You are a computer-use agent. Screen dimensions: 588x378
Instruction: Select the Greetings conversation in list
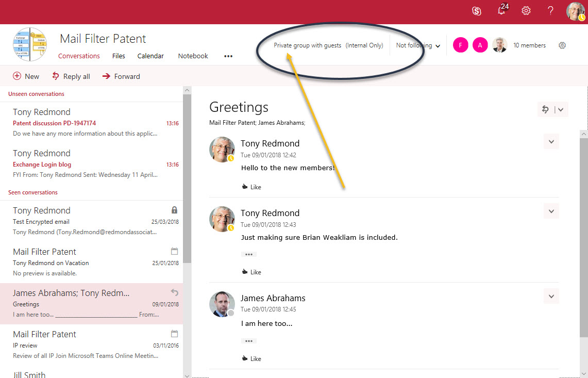(x=92, y=304)
